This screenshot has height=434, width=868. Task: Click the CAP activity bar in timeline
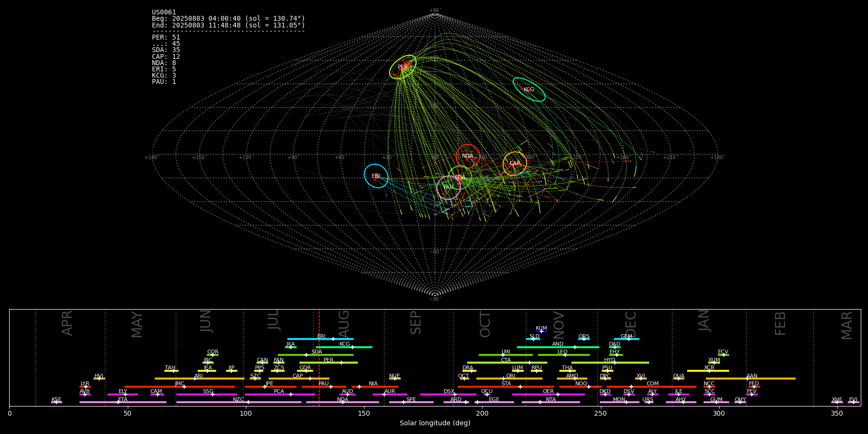click(299, 379)
